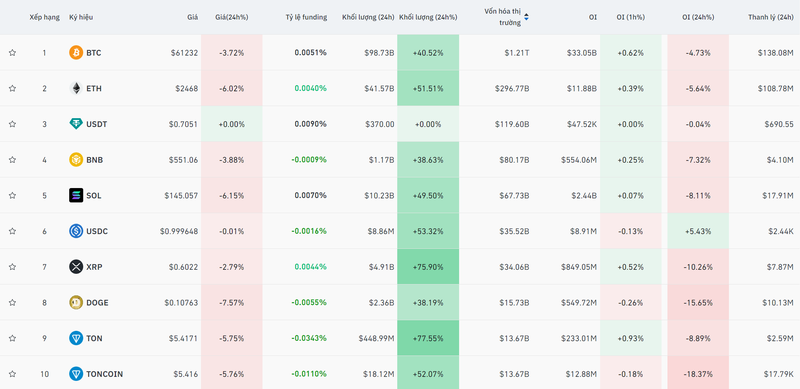This screenshot has width=800, height=389.
Task: Click the Tỷ lệ funding column header
Action: [306, 17]
